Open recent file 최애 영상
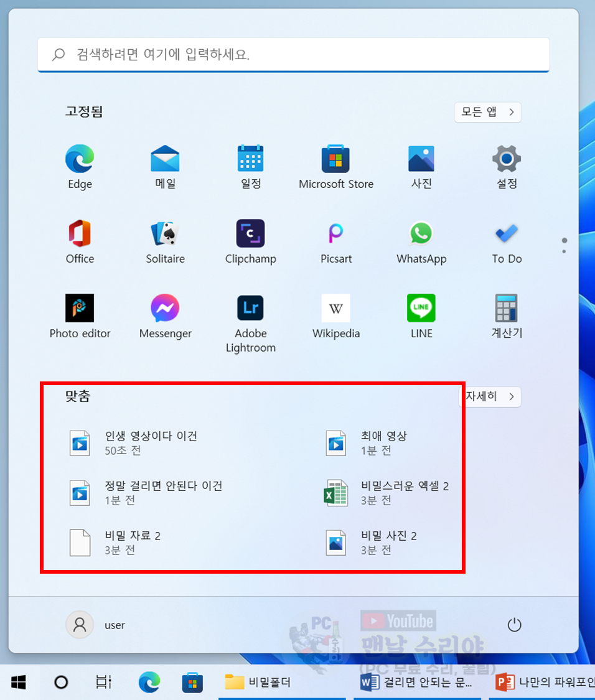Image resolution: width=595 pixels, height=700 pixels. pyautogui.click(x=367, y=443)
